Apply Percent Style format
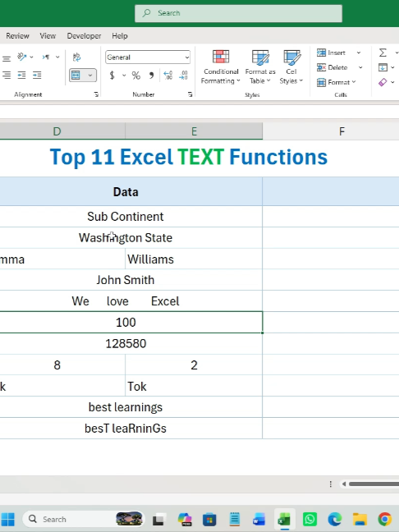 coord(136,76)
